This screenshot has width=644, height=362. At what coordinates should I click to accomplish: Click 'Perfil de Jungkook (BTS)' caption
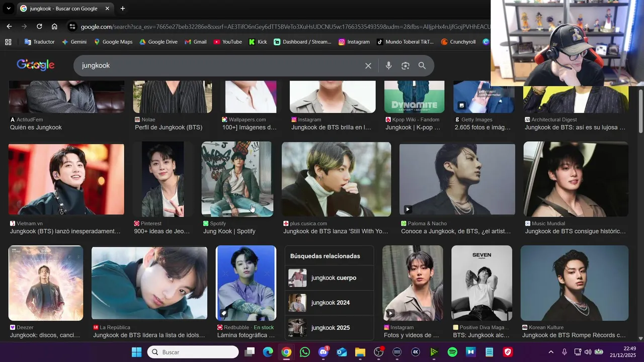tap(169, 128)
